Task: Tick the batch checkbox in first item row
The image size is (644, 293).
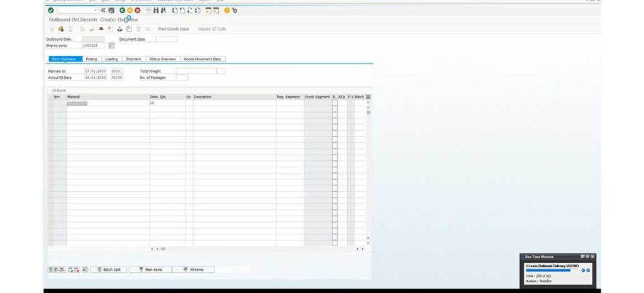Action: coord(335,102)
